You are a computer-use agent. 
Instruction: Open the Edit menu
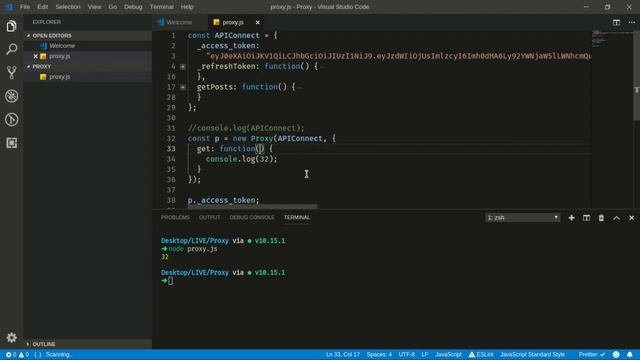[x=42, y=7]
